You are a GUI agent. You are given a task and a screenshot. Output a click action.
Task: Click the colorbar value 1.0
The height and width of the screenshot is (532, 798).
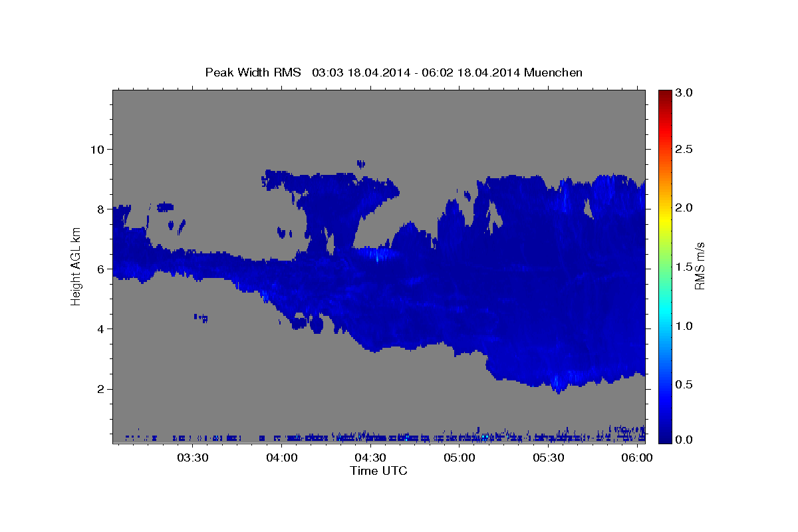(x=685, y=326)
